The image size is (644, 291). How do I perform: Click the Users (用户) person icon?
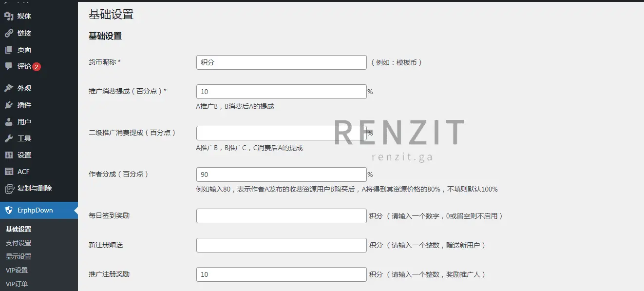pos(8,122)
